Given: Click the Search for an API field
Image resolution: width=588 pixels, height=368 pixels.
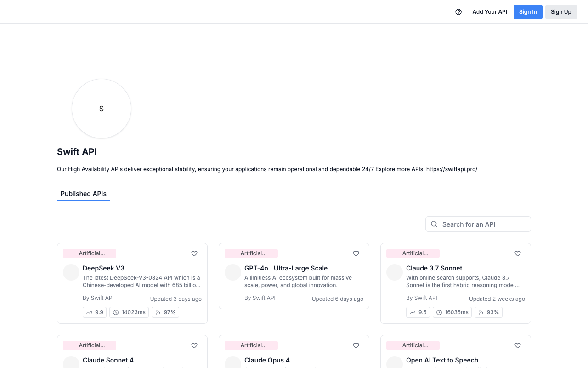Looking at the screenshot, I should (478, 224).
